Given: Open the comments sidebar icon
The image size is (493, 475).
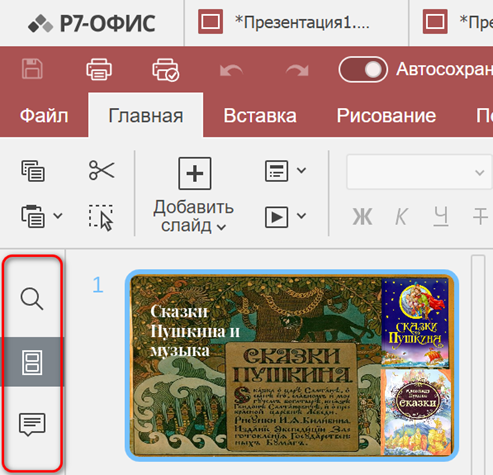Looking at the screenshot, I should point(32,424).
